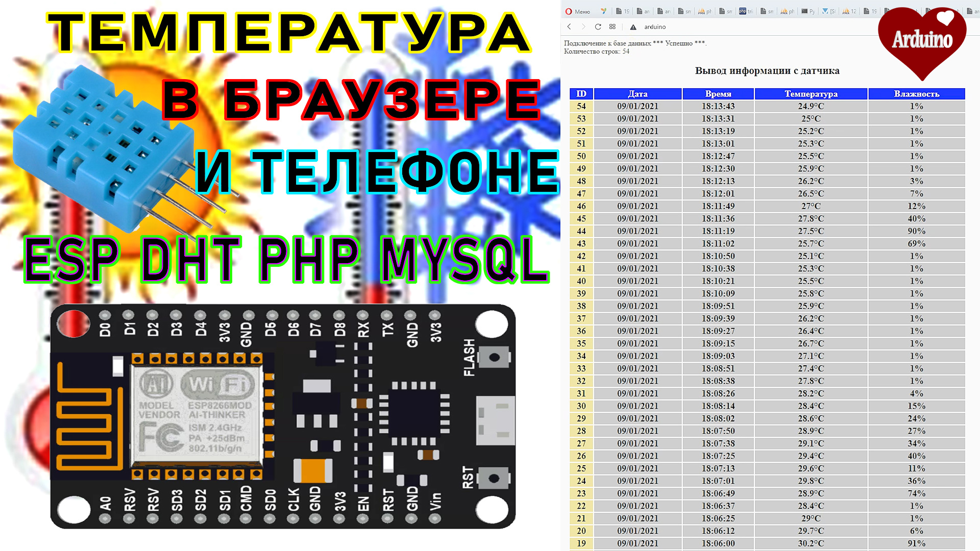980x551 pixels.
Task: Click the Дата column header
Action: 638,94
